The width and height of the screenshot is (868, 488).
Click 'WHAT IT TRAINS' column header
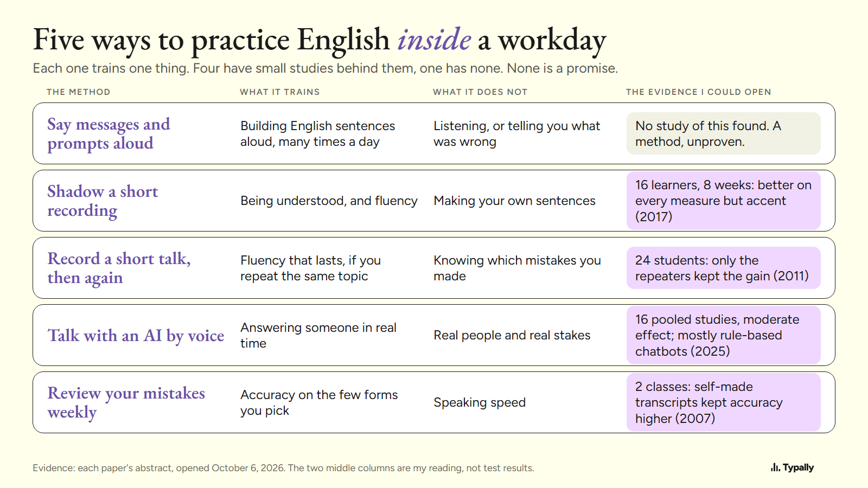click(280, 92)
